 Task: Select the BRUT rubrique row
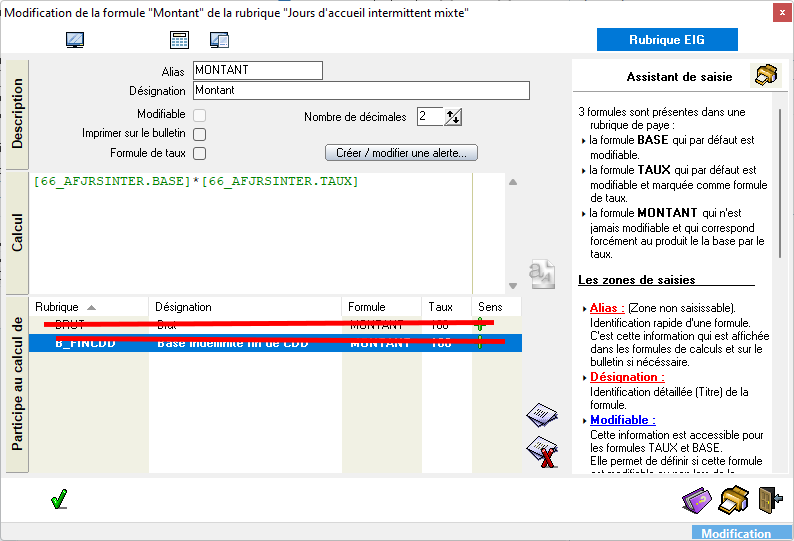tap(275, 325)
